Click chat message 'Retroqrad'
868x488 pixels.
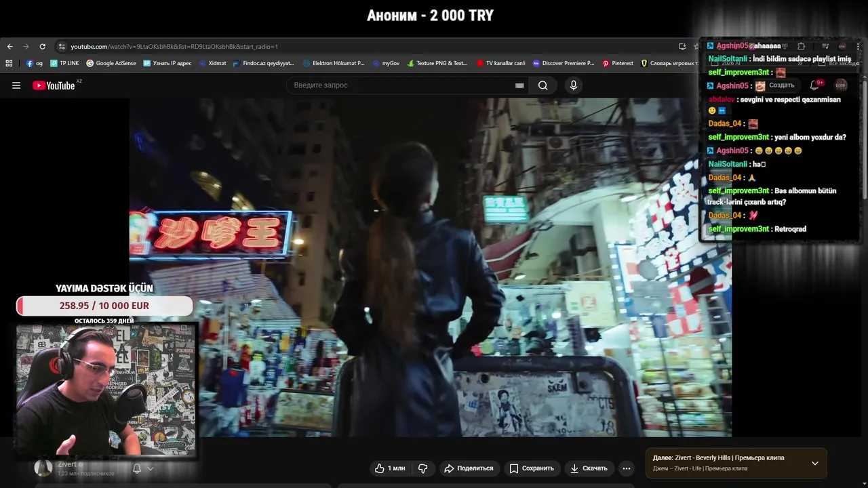click(790, 229)
